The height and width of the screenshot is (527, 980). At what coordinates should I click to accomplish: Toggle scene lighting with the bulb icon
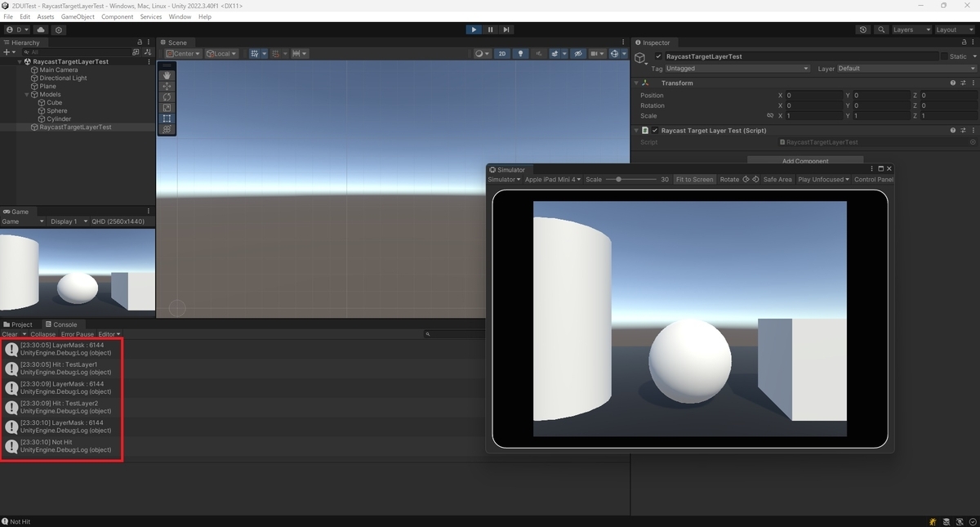(519, 53)
